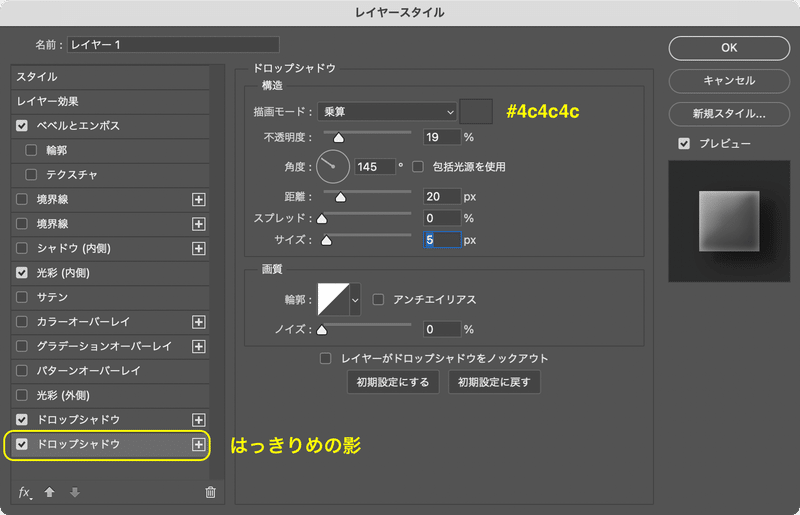Screen dimensions: 800x515
Task: Open the 輪郭 contour picker arrow
Action: point(355,300)
